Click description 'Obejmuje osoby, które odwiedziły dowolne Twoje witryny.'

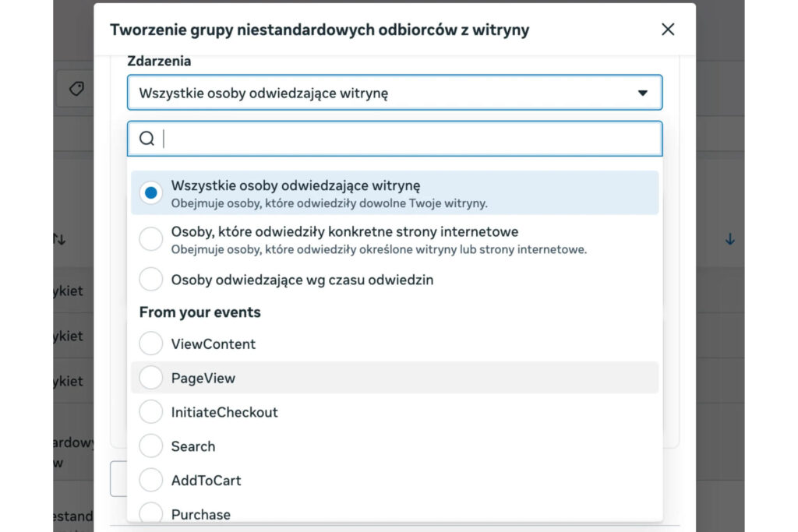(330, 203)
